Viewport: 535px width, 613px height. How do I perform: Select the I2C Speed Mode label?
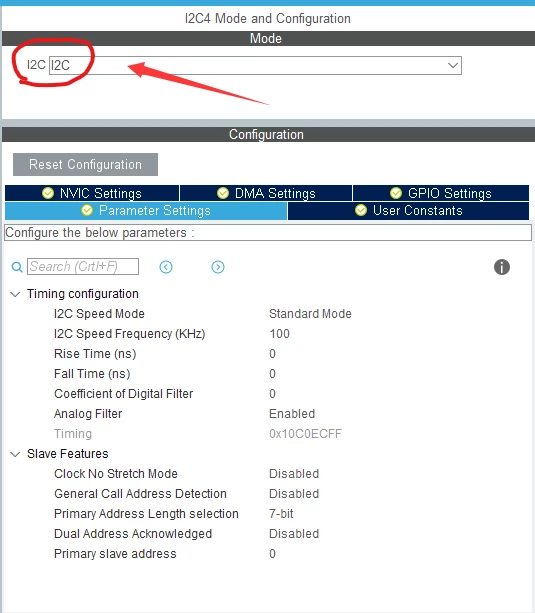click(99, 314)
